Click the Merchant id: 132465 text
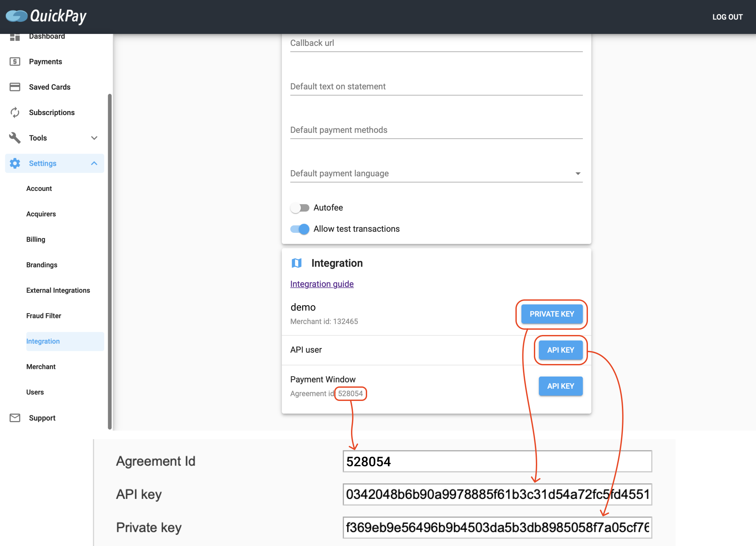Image resolution: width=756 pixels, height=546 pixels. [x=324, y=321]
